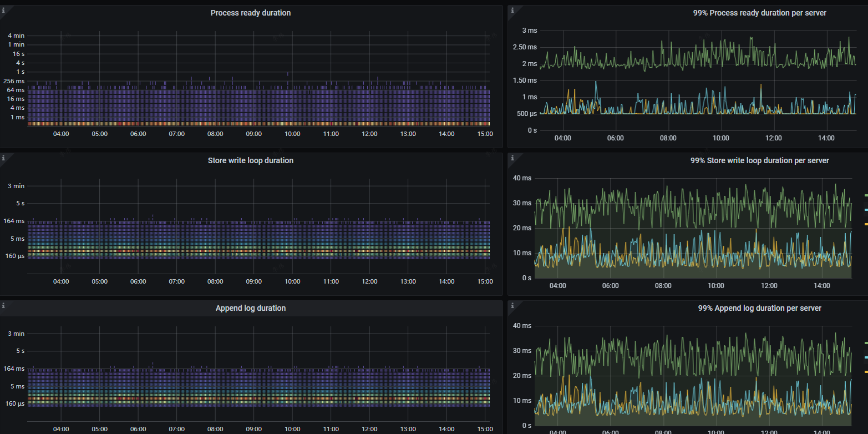
Task: Open the Process ready duration panel title menu
Action: pyautogui.click(x=250, y=13)
